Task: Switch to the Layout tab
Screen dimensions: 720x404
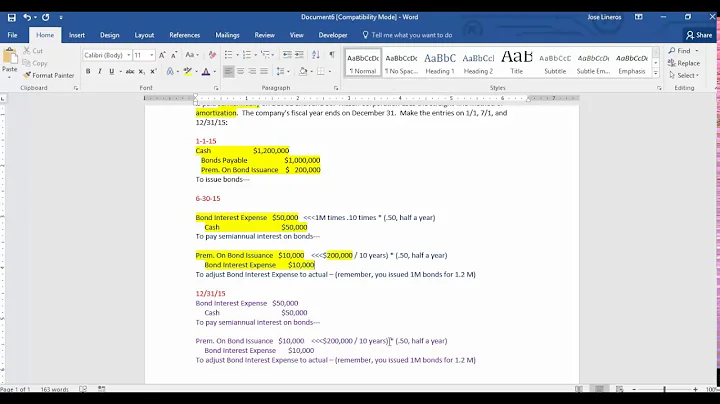Action: [144, 35]
